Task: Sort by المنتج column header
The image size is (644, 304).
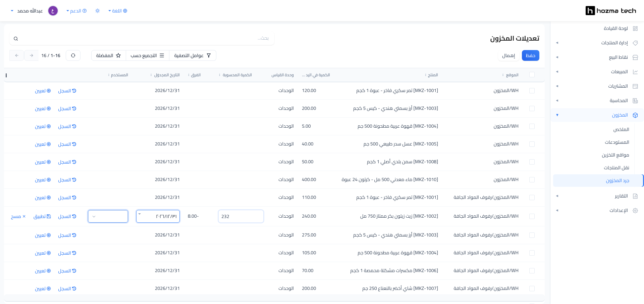Action: [x=431, y=75]
